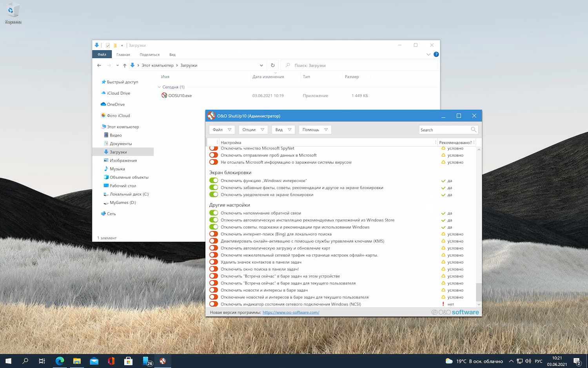Click the refresh icon in Explorer address bar
This screenshot has width=588, height=368.
[x=273, y=65]
